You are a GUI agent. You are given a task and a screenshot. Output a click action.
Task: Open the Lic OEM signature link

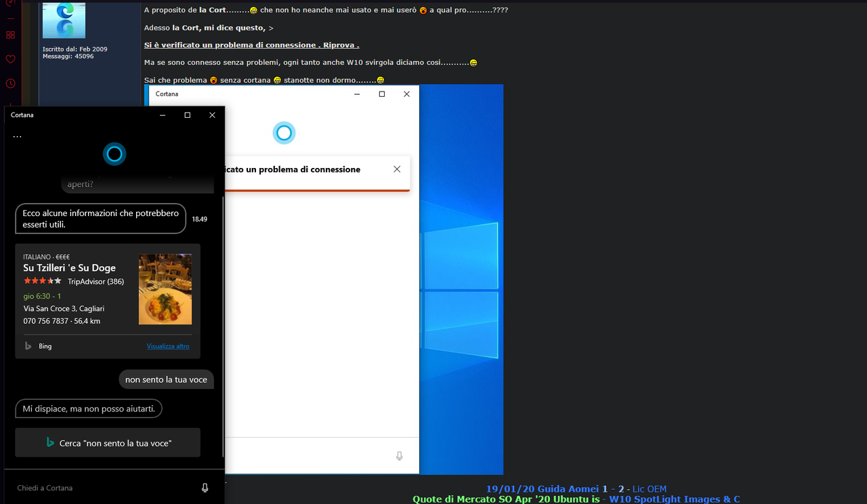[x=650, y=489]
